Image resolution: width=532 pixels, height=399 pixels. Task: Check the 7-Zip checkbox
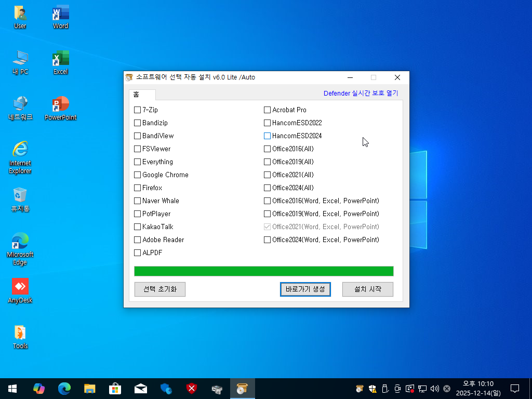(x=137, y=110)
